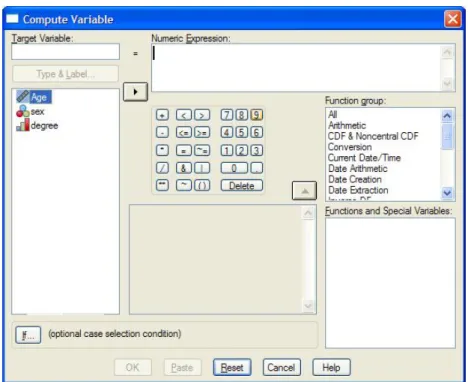Click the division slash keypad button
Screen dimensions: 468x382
pyautogui.click(x=162, y=168)
